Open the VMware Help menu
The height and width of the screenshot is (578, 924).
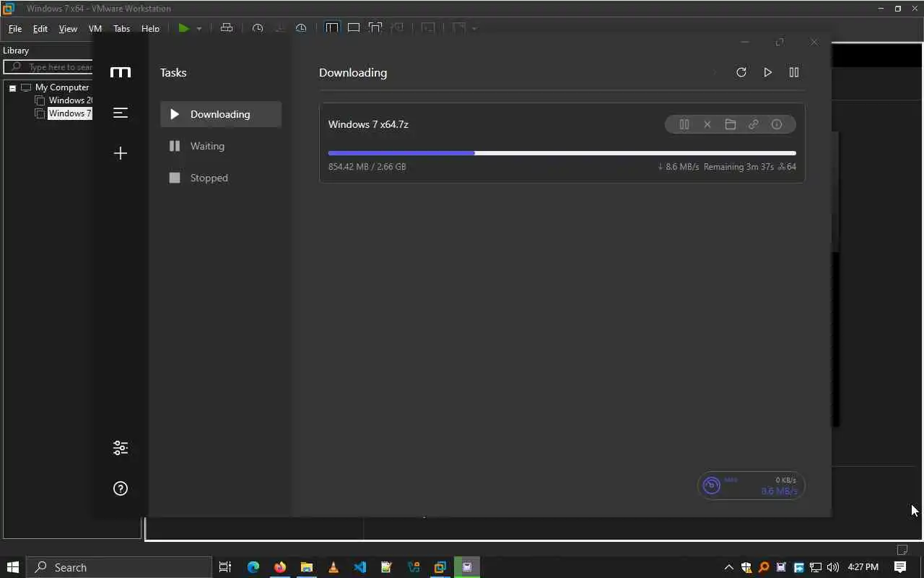[150, 29]
